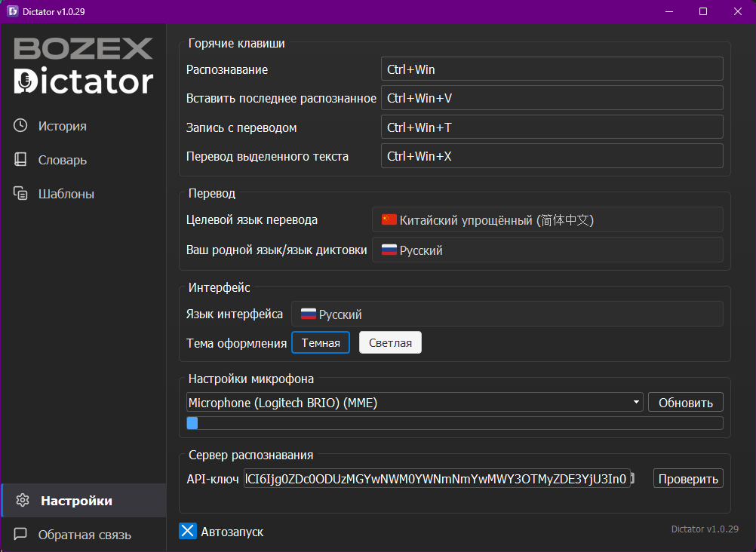Click the Russian flag in native language row
This screenshot has height=552, width=756.
tap(389, 250)
